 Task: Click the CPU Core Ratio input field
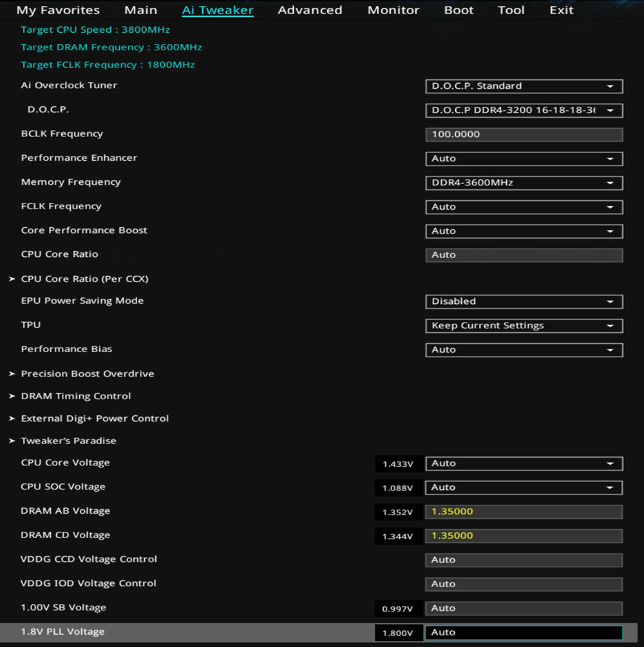pyautogui.click(x=524, y=255)
